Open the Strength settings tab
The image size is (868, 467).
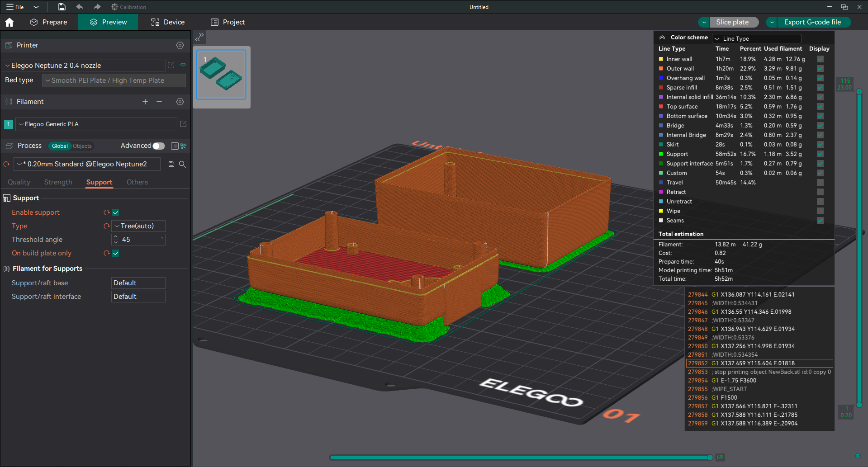click(x=58, y=182)
